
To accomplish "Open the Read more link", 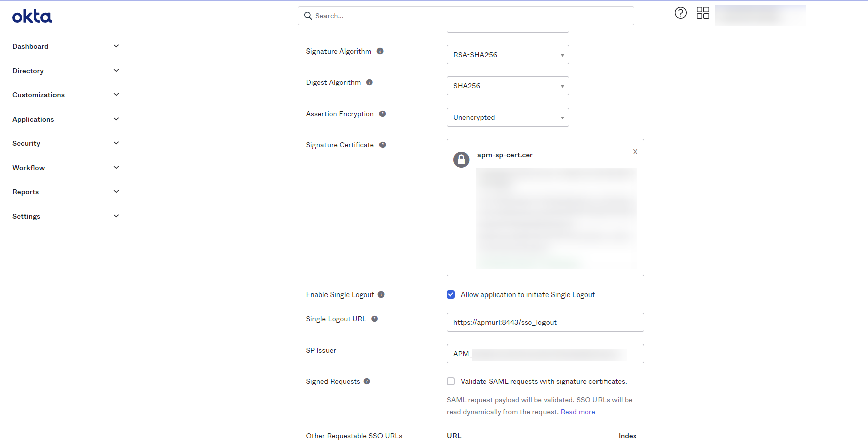I will (x=578, y=412).
